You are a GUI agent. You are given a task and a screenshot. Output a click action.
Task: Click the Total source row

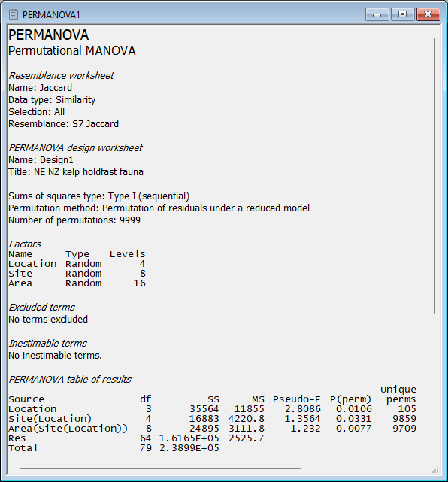click(x=23, y=448)
